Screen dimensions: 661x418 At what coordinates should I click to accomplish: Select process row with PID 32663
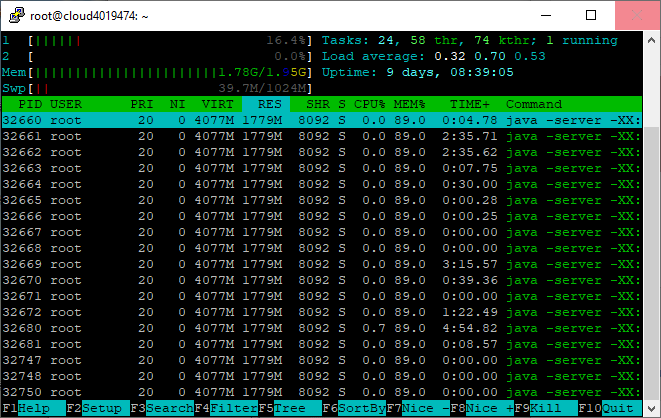322,168
